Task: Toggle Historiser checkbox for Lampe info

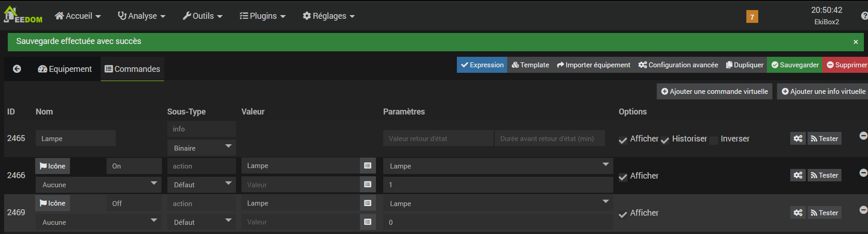Action: point(665,140)
